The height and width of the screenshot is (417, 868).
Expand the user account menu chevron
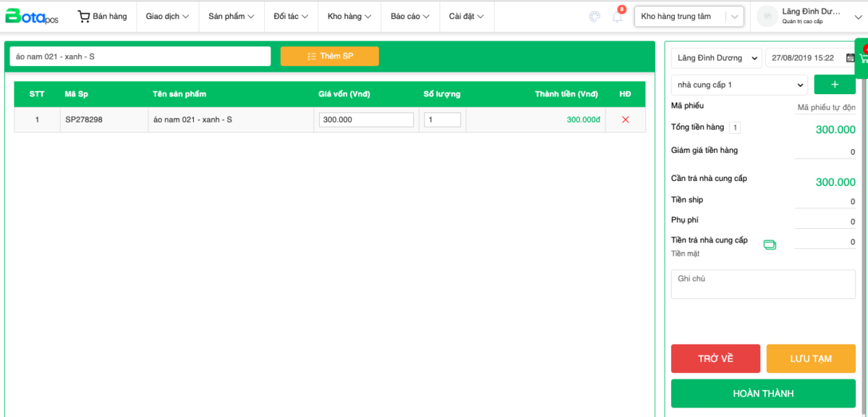(858, 17)
